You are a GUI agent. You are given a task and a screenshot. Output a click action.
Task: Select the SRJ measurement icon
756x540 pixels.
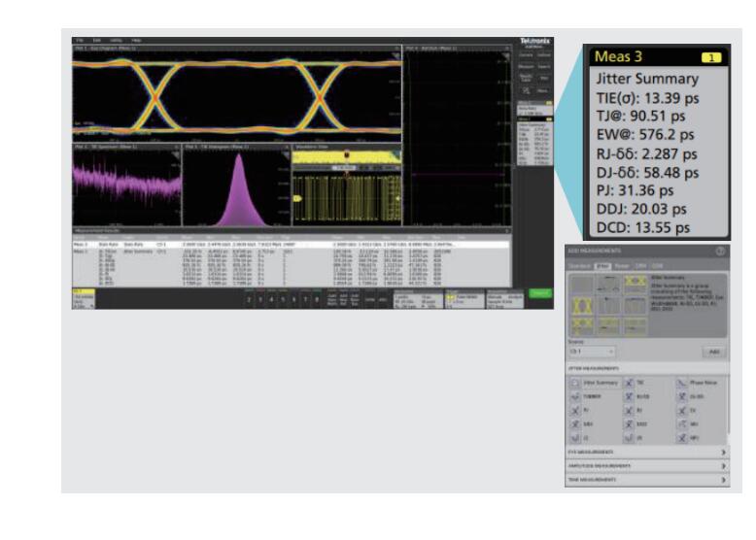(x=682, y=424)
